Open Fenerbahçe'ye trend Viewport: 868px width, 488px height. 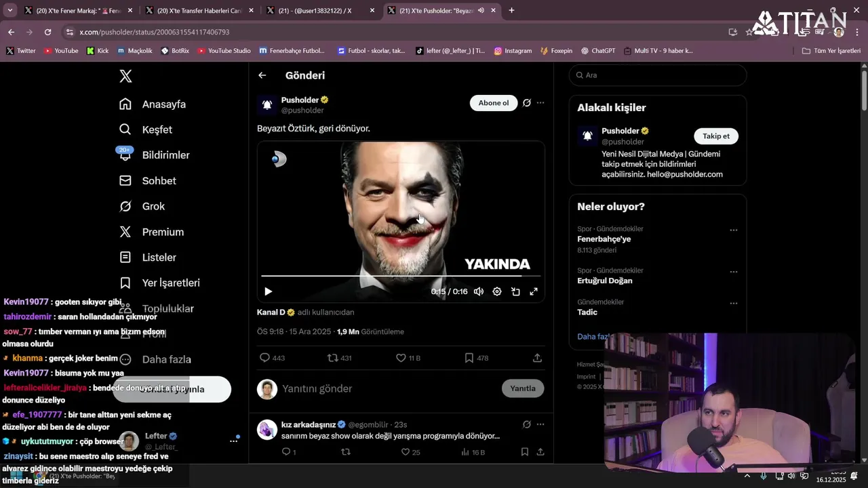pos(604,239)
